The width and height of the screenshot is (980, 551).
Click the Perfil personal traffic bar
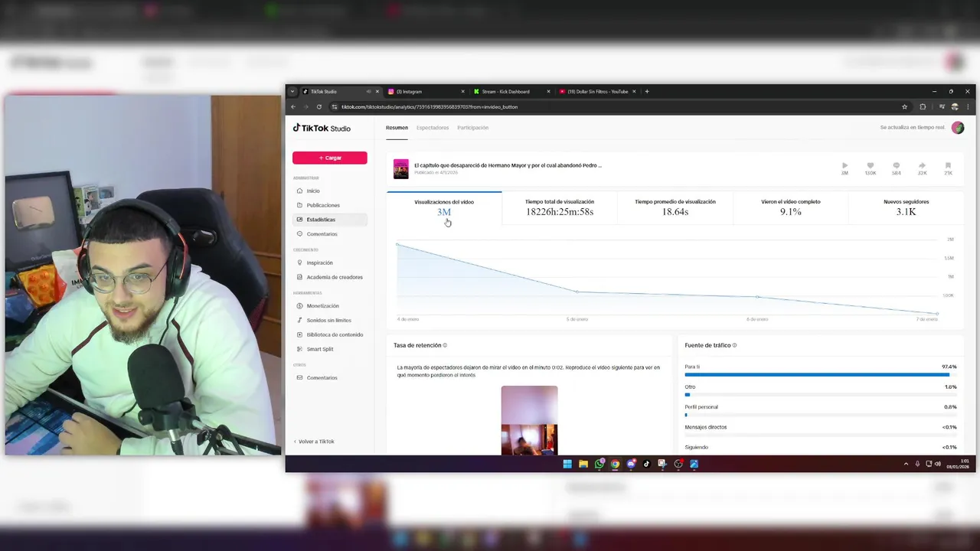tap(821, 415)
